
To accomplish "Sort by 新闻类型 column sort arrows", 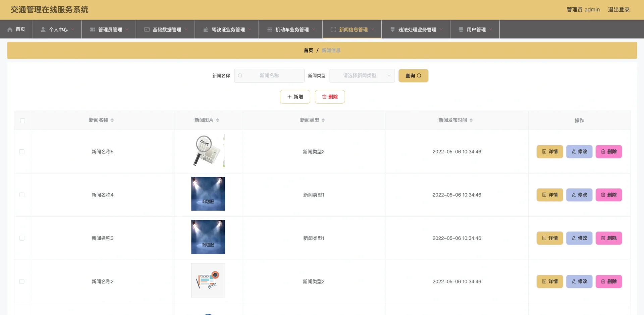I will coord(323,120).
